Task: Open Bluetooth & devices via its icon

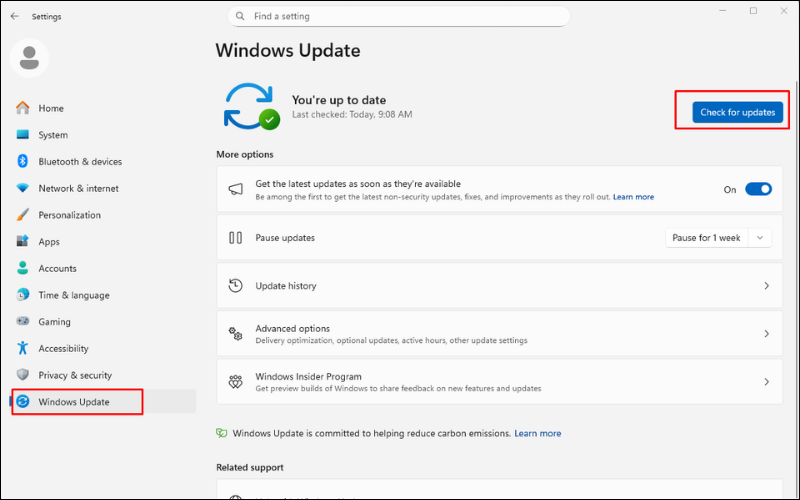Action: point(23,162)
